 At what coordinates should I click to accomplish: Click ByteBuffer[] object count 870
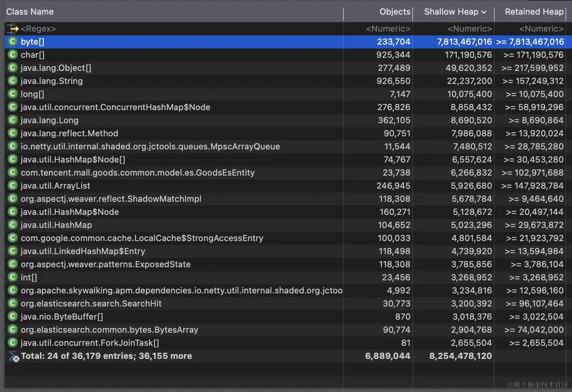click(x=403, y=317)
